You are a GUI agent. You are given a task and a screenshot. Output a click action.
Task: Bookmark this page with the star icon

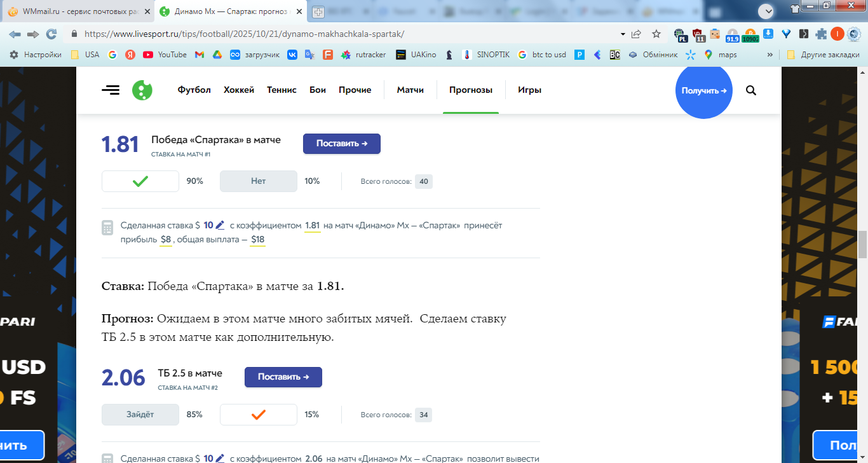click(656, 34)
